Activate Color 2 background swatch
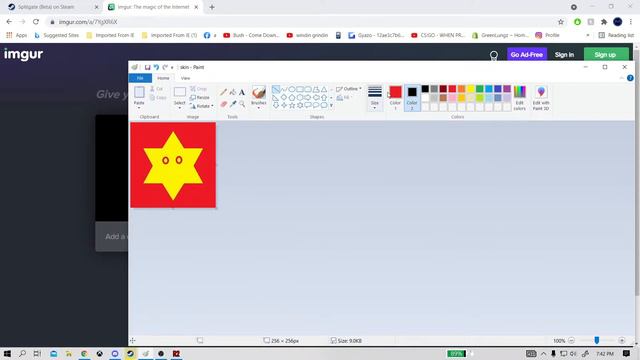The width and height of the screenshot is (640, 360). [x=412, y=98]
